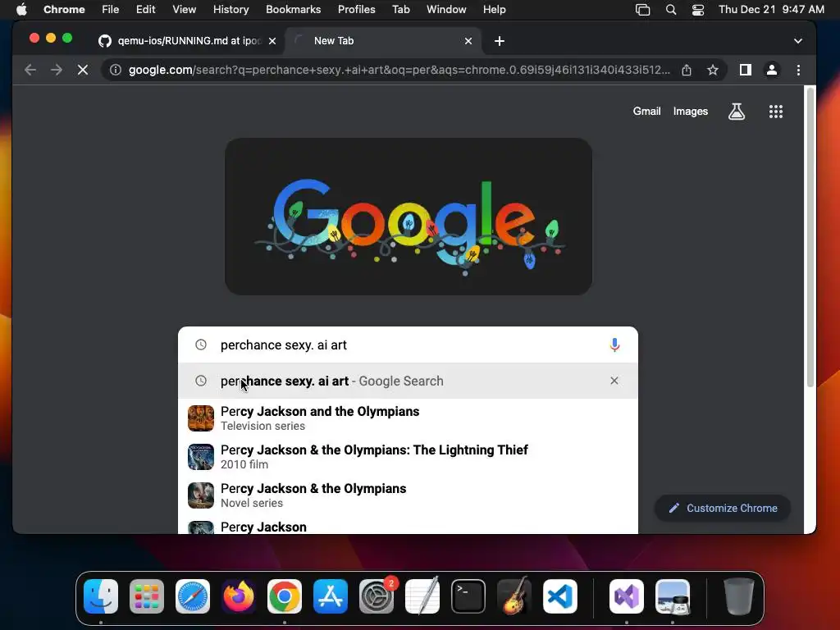This screenshot has height=630, width=840.
Task: Open the Bookmarks menu
Action: click(293, 9)
